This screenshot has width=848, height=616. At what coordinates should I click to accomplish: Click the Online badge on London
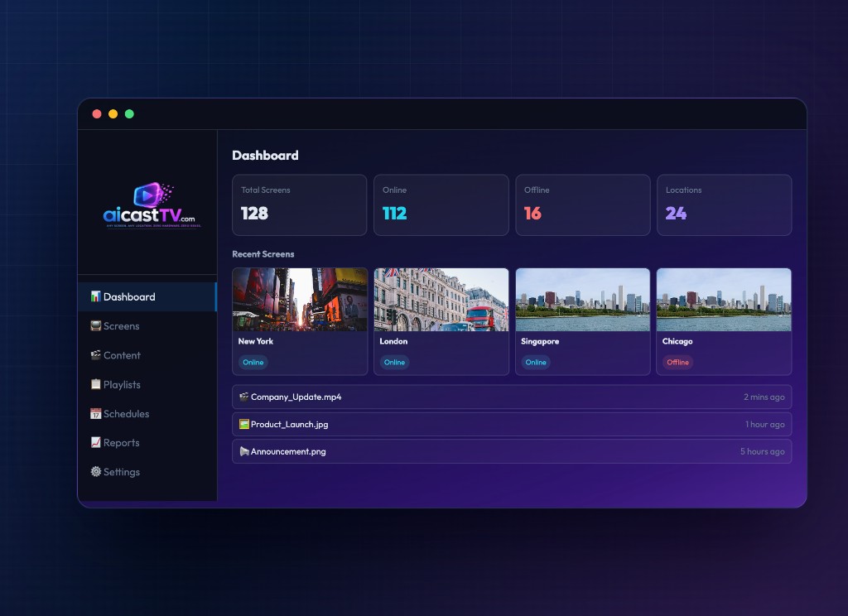point(394,363)
